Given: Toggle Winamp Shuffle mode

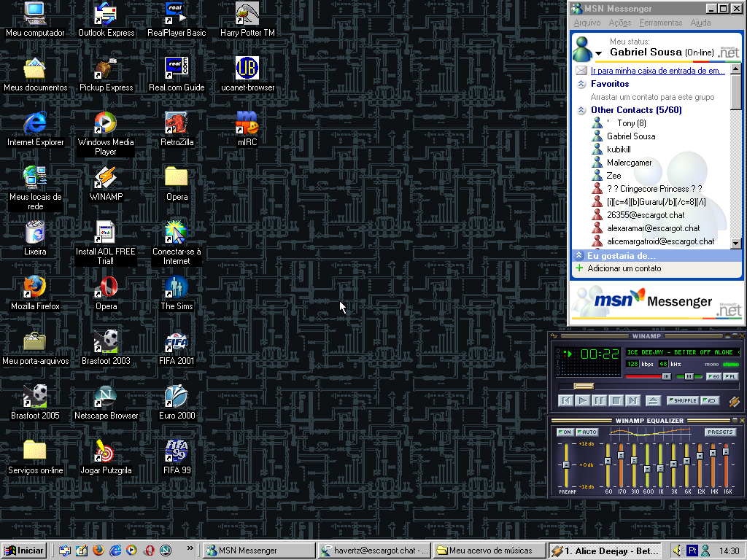Looking at the screenshot, I should click(x=682, y=400).
